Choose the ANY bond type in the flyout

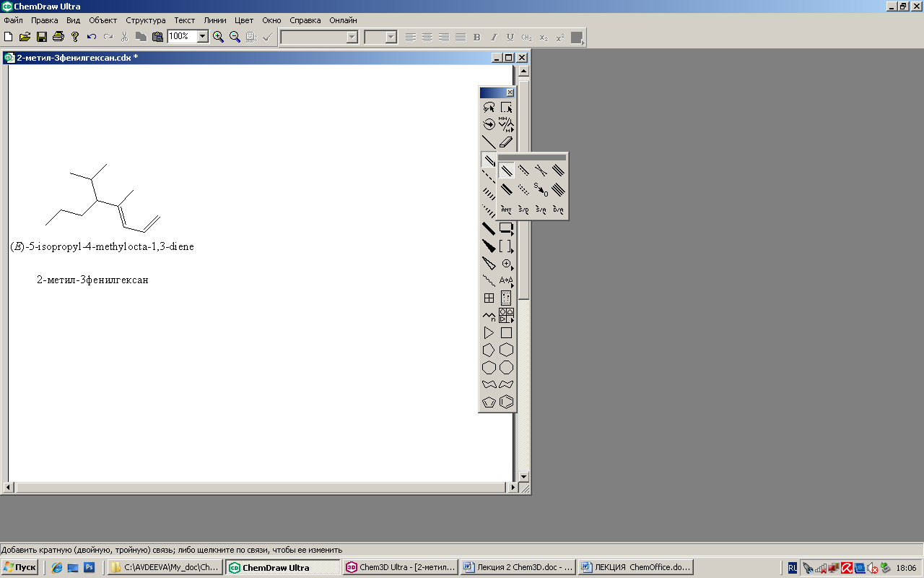(506, 210)
